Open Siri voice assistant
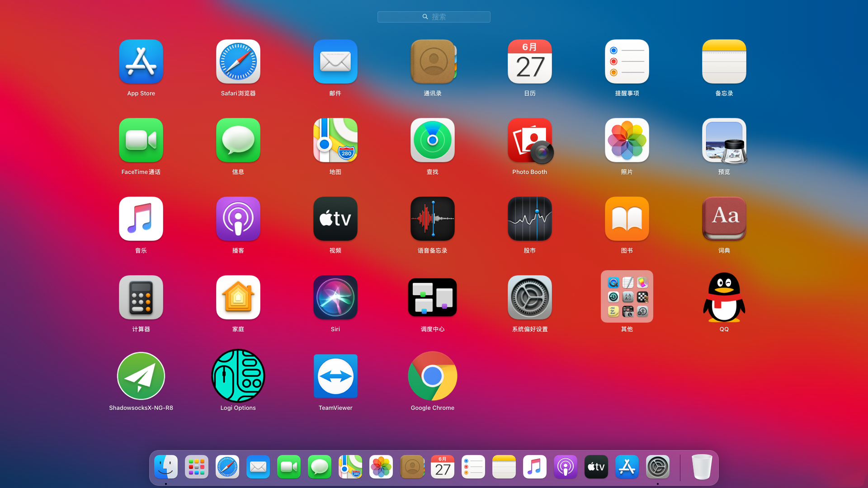Image resolution: width=868 pixels, height=488 pixels. pyautogui.click(x=335, y=297)
